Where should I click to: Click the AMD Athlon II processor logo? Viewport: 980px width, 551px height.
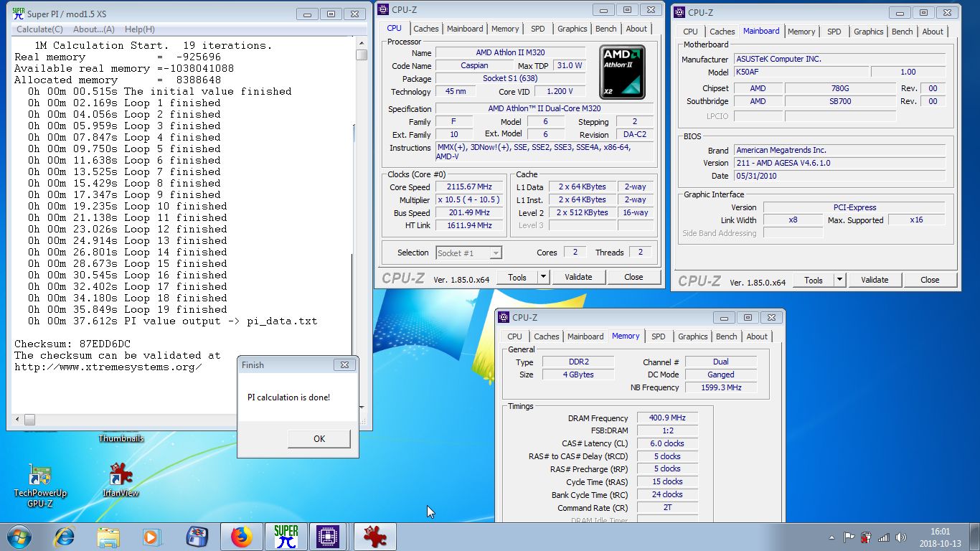pos(623,72)
